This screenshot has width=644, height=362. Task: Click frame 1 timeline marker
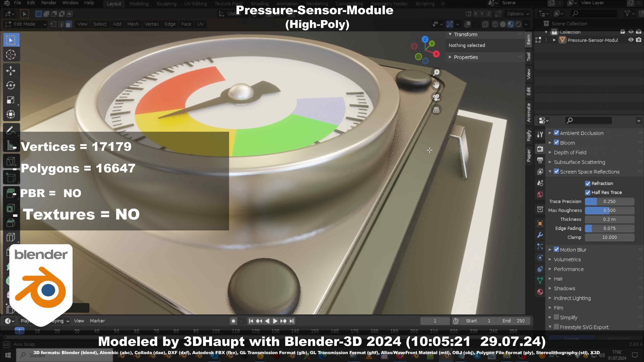pyautogui.click(x=19, y=331)
